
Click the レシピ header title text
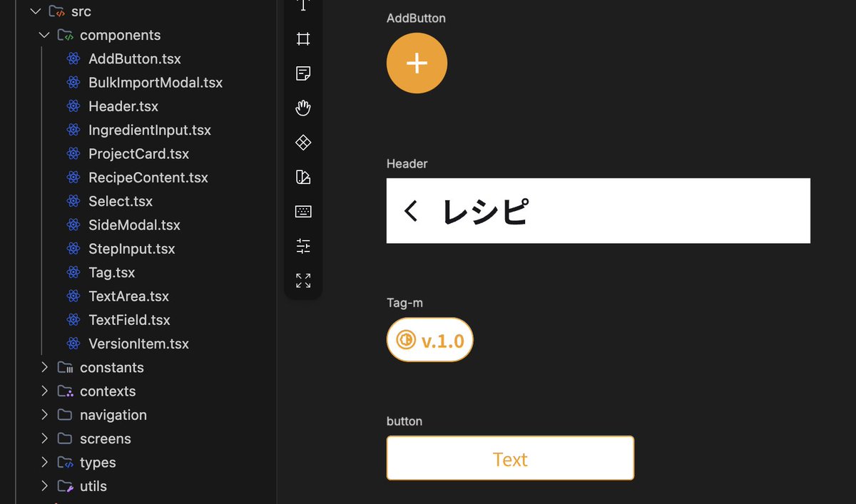[x=485, y=211]
